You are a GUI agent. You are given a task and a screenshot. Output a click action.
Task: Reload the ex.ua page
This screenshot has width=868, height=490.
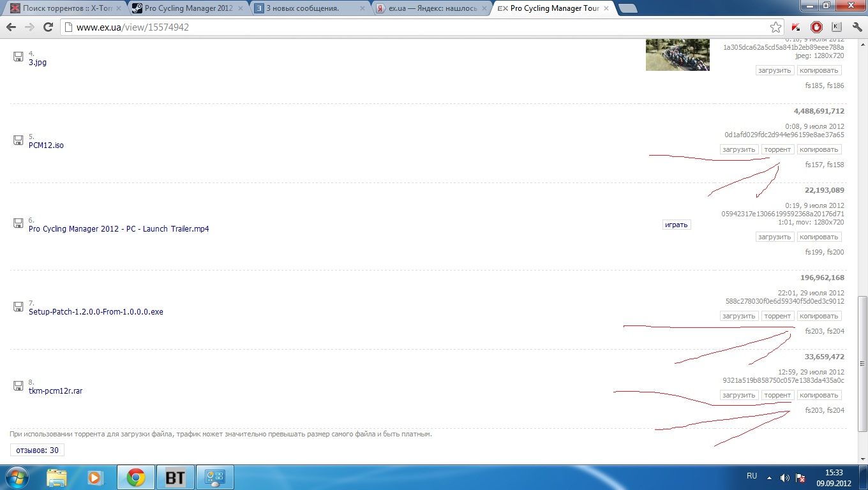pos(48,27)
